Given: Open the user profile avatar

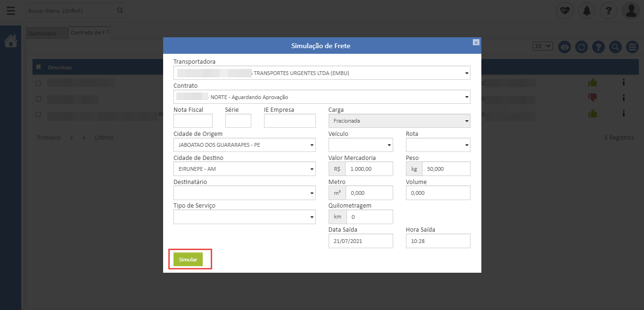Looking at the screenshot, I should click(630, 10).
